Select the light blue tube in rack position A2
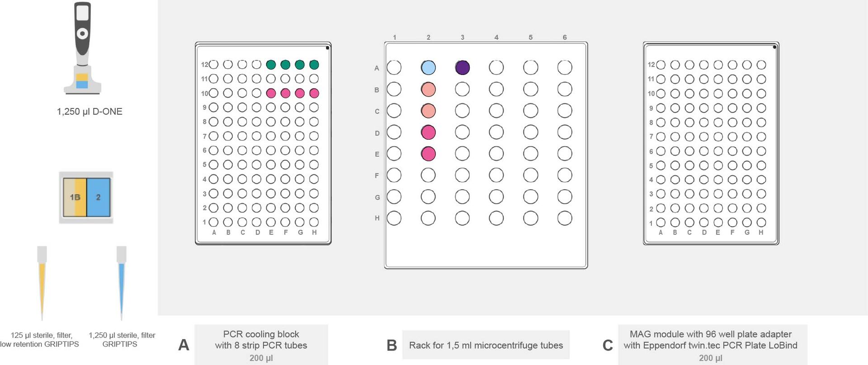 click(x=428, y=67)
